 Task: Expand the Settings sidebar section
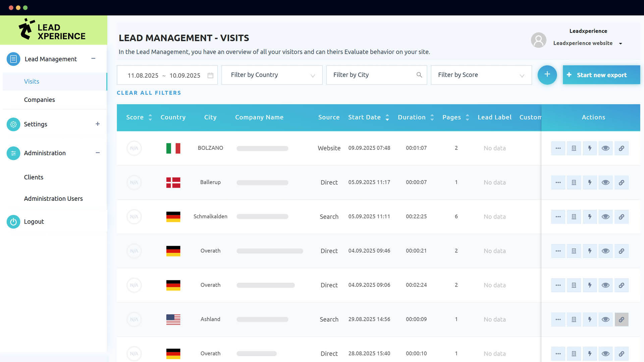point(97,124)
